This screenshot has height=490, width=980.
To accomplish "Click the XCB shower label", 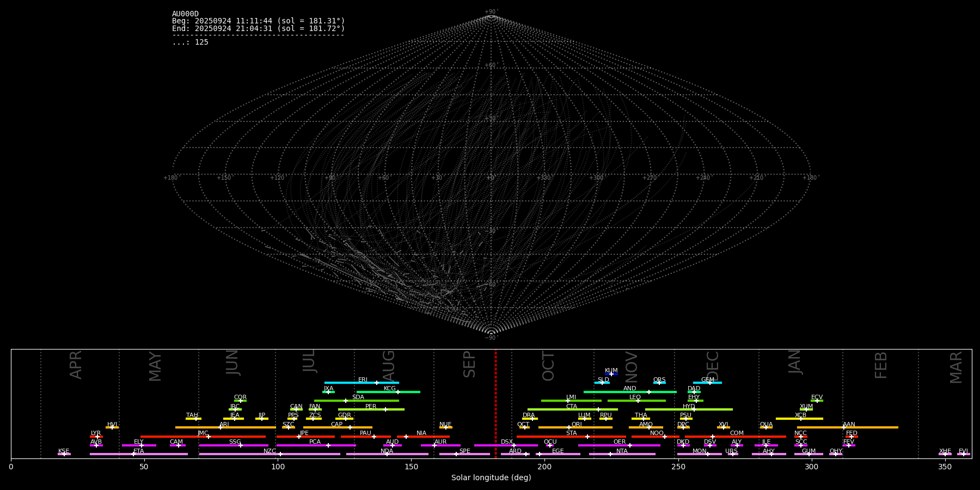I will click(801, 415).
